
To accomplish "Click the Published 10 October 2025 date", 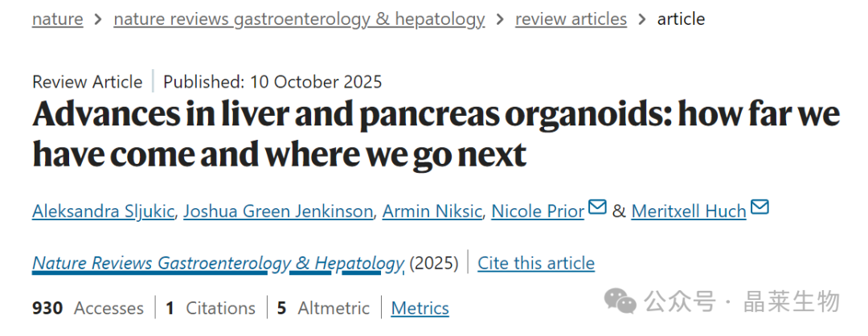I will (x=272, y=81).
